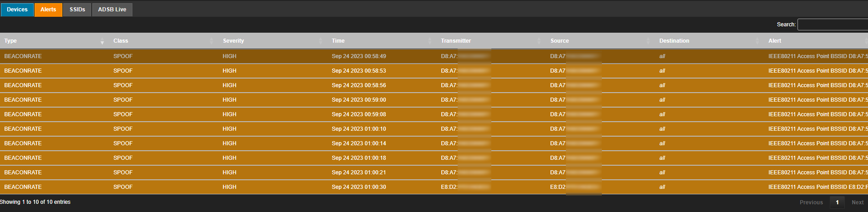Click the Type column sort arrow icon

click(102, 42)
